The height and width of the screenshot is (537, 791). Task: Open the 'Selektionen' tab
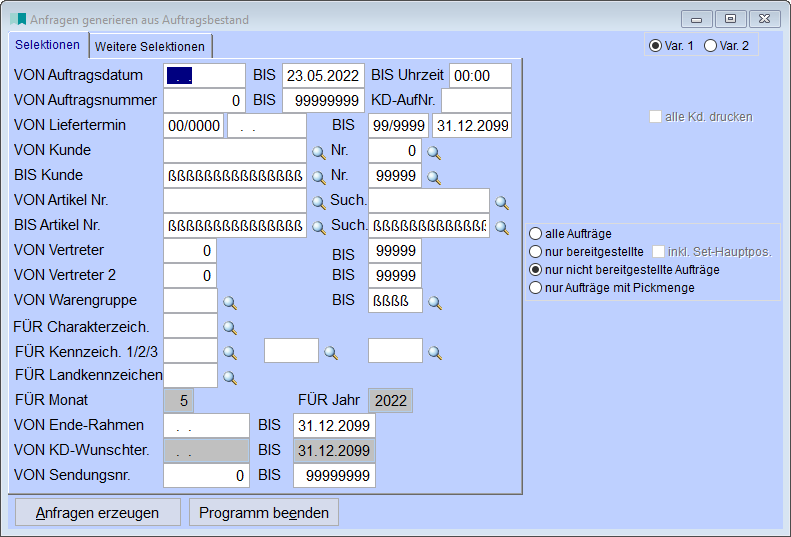(47, 45)
